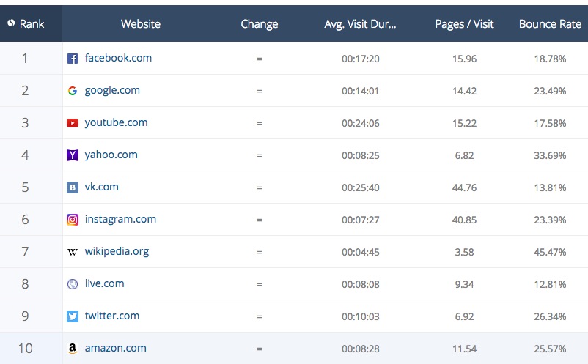The width and height of the screenshot is (588, 364).
Task: Click bounce rate value 23.39%
Action: coord(550,220)
